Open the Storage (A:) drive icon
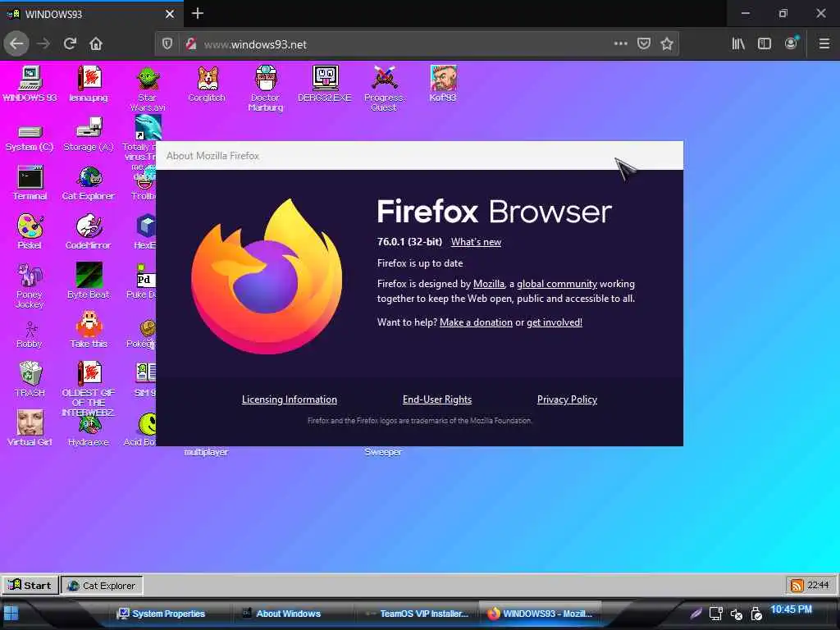The height and width of the screenshot is (630, 840). coord(89,135)
